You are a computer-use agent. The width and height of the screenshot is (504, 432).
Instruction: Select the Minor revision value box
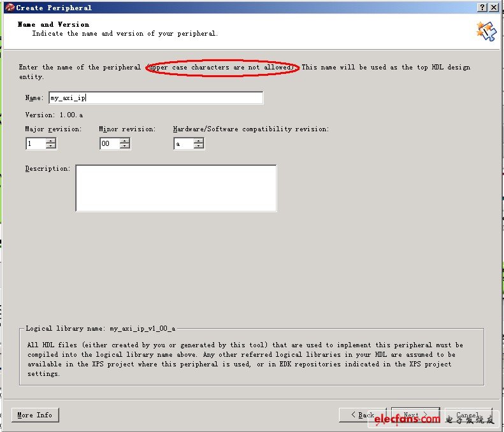click(x=110, y=144)
